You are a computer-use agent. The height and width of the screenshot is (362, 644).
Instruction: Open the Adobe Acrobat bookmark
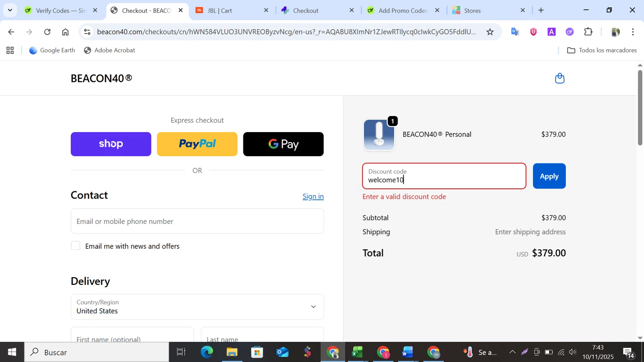coord(109,50)
